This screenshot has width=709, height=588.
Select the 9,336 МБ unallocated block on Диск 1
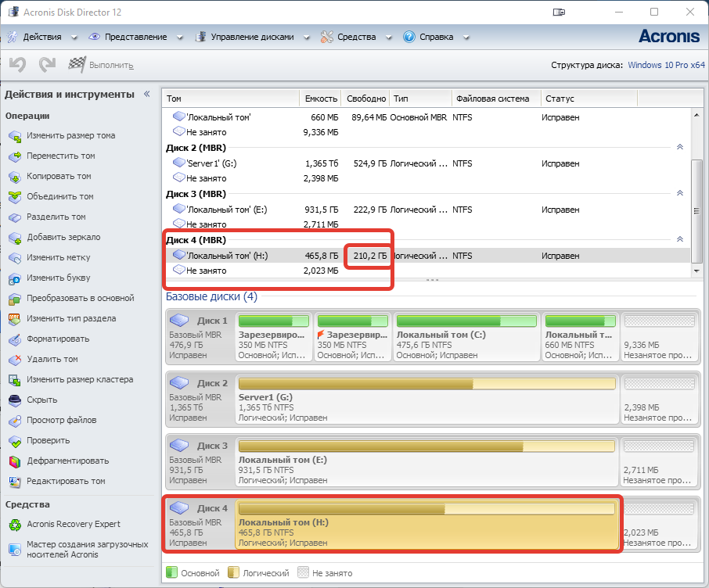pyautogui.click(x=659, y=337)
